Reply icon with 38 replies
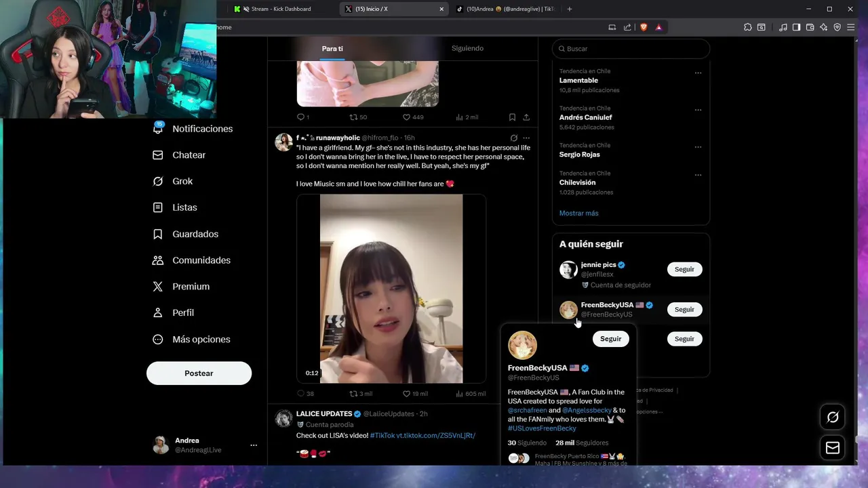 pyautogui.click(x=301, y=394)
